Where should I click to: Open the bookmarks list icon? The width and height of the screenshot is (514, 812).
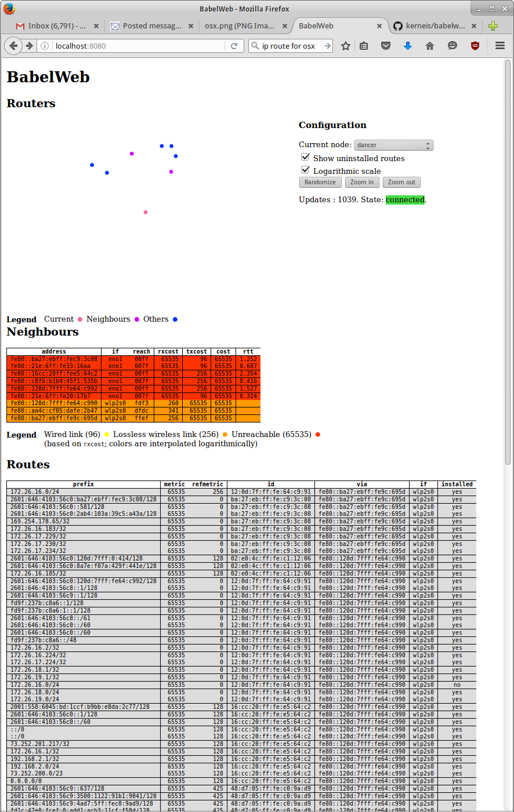tap(364, 46)
